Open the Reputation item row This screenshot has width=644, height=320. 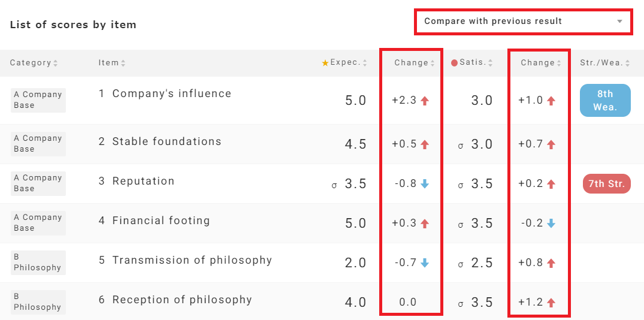point(143,181)
